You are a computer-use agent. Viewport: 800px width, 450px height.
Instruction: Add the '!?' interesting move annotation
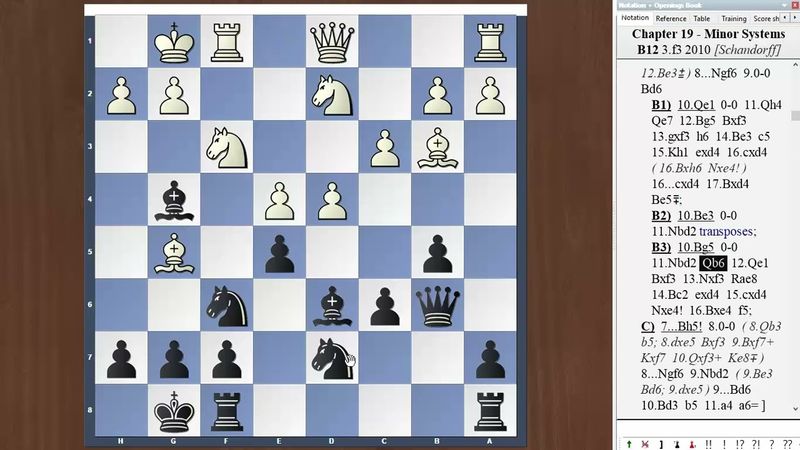click(x=739, y=443)
